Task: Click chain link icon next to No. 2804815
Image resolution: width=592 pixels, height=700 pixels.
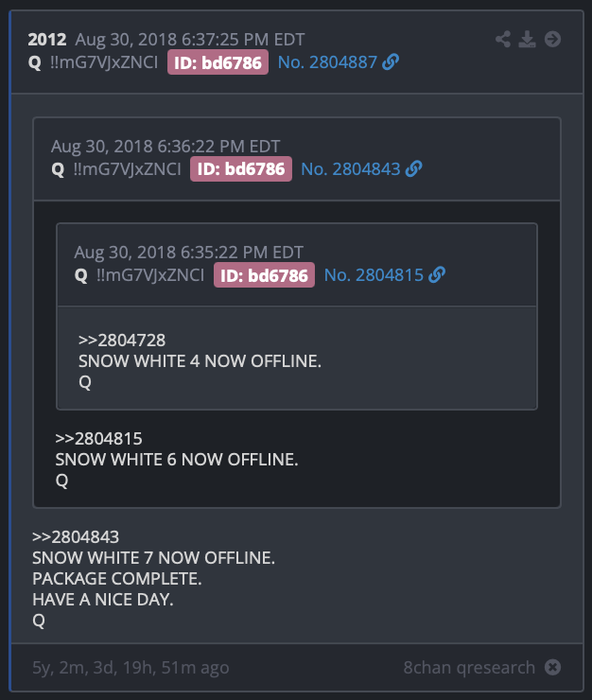Action: (437, 275)
